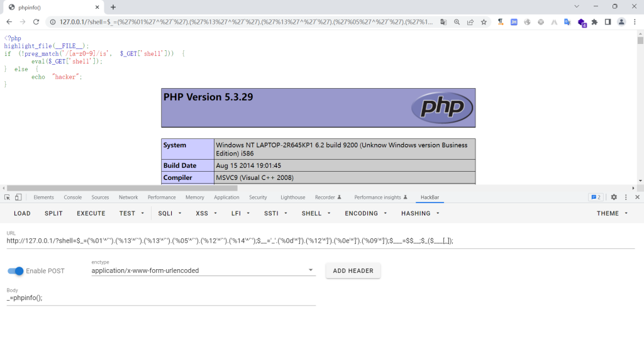Open the ENCODING dropdown
Image resolution: width=644 pixels, height=339 pixels.
click(365, 213)
